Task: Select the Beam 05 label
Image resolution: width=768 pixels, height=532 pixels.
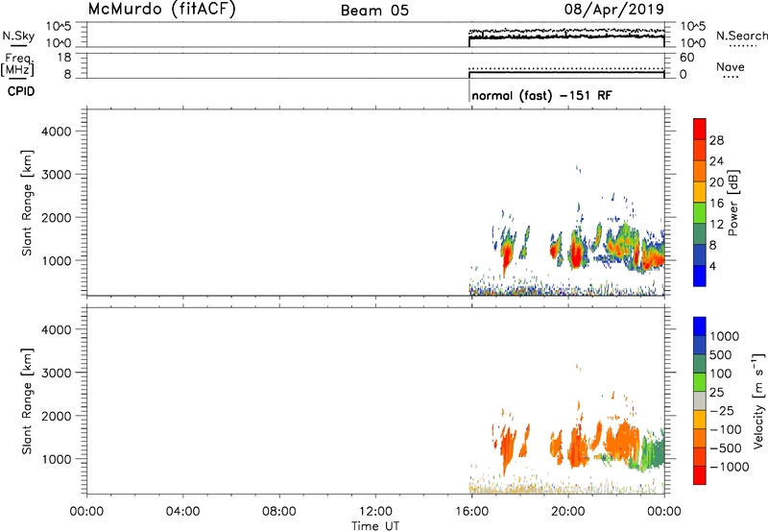Action: coord(374,11)
